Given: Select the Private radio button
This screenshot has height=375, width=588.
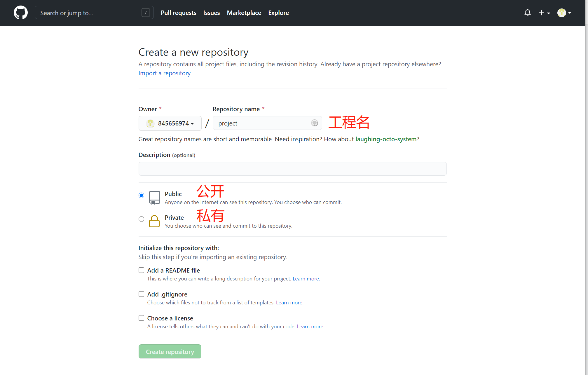Looking at the screenshot, I should click(x=141, y=219).
